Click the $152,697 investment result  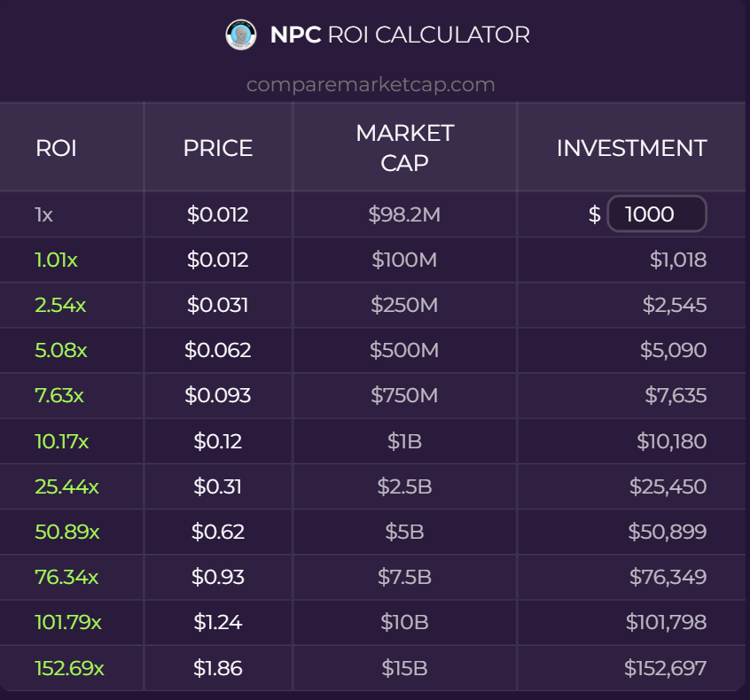(665, 667)
